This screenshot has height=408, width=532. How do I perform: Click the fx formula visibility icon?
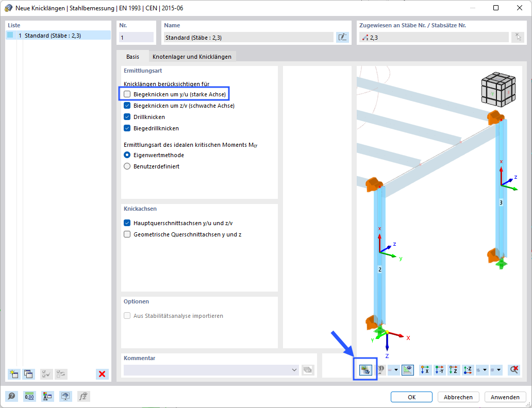coord(84,396)
